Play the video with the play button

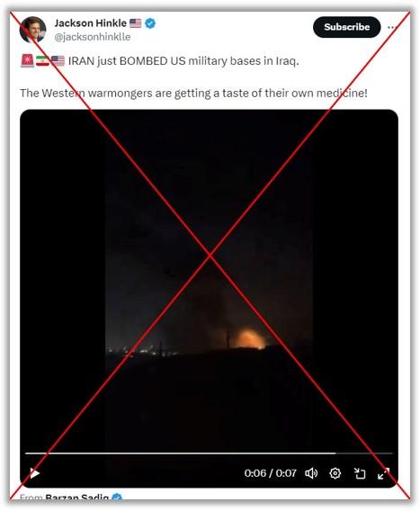click(34, 473)
